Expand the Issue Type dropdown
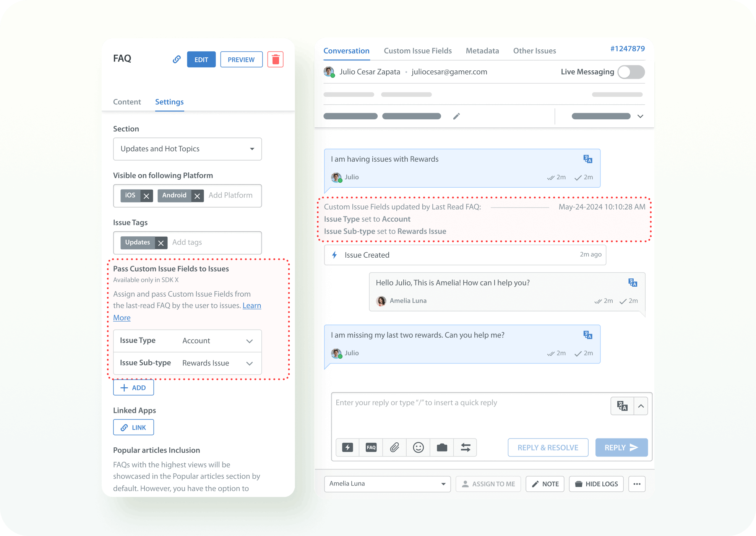Screen dimensions: 756x536 tap(249, 341)
